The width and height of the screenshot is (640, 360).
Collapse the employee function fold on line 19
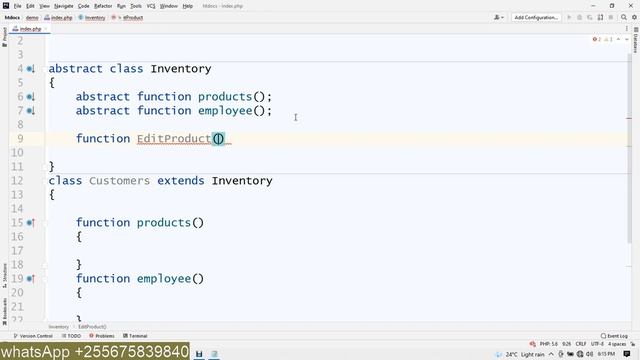click(44, 279)
